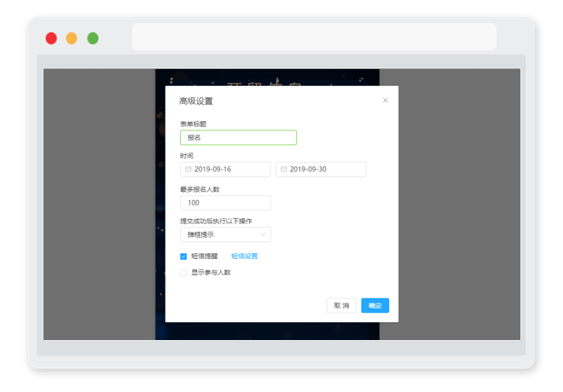
Task: Click the green window maximize dot
Action: [x=93, y=38]
